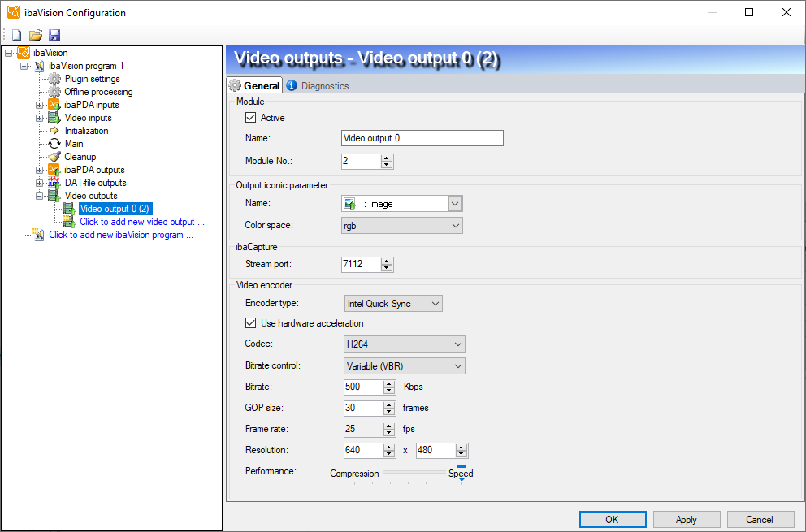This screenshot has width=806, height=532.
Task: Click in the module Name text field
Action: pos(422,138)
